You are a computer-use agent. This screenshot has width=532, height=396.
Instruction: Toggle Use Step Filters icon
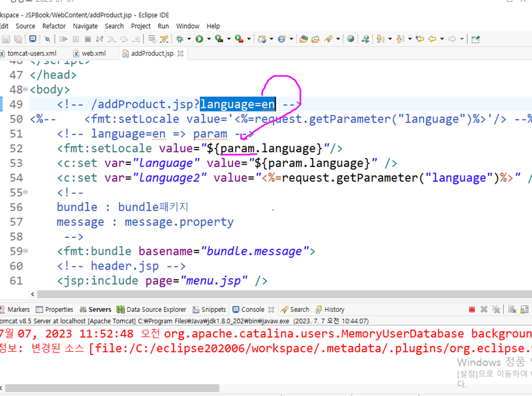coord(164,39)
